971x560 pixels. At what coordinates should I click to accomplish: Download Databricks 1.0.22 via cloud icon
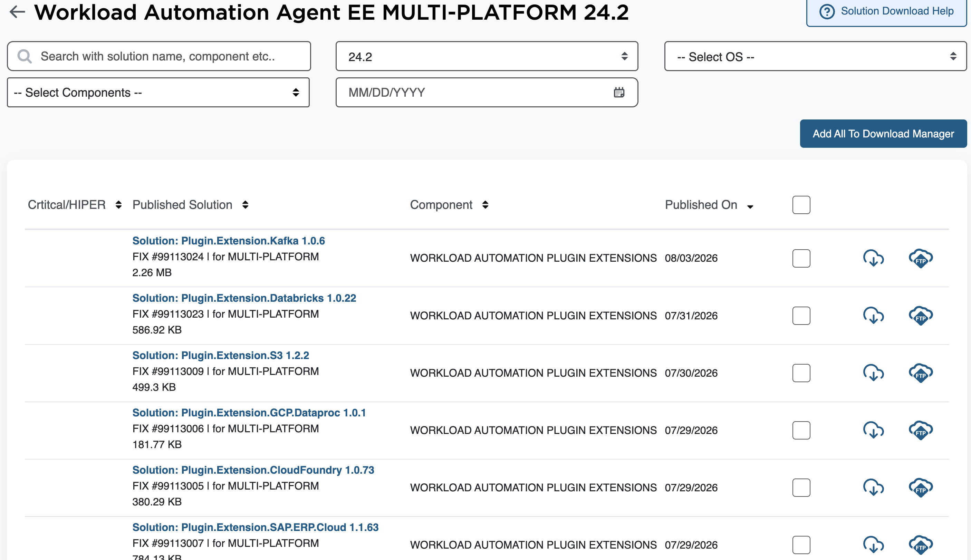click(874, 315)
